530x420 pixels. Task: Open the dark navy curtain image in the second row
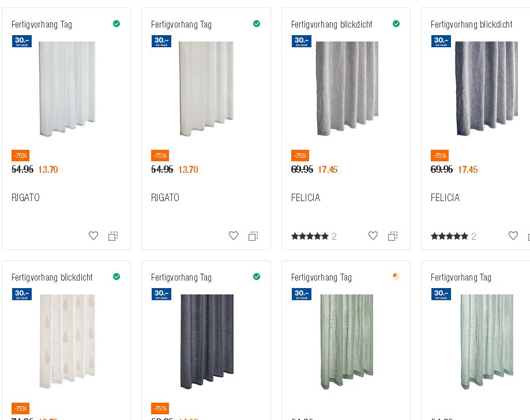206,342
